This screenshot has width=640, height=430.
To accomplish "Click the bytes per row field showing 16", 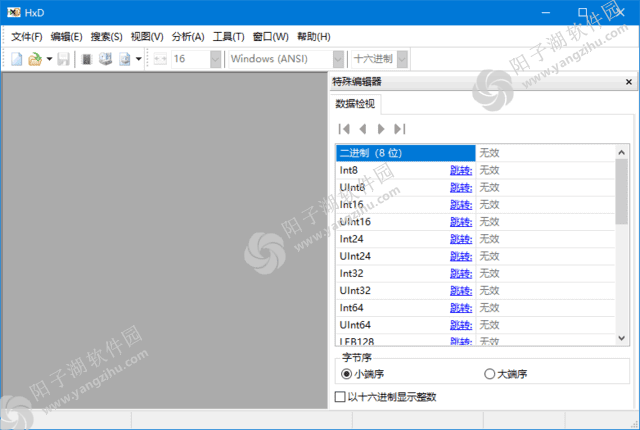I will 191,59.
